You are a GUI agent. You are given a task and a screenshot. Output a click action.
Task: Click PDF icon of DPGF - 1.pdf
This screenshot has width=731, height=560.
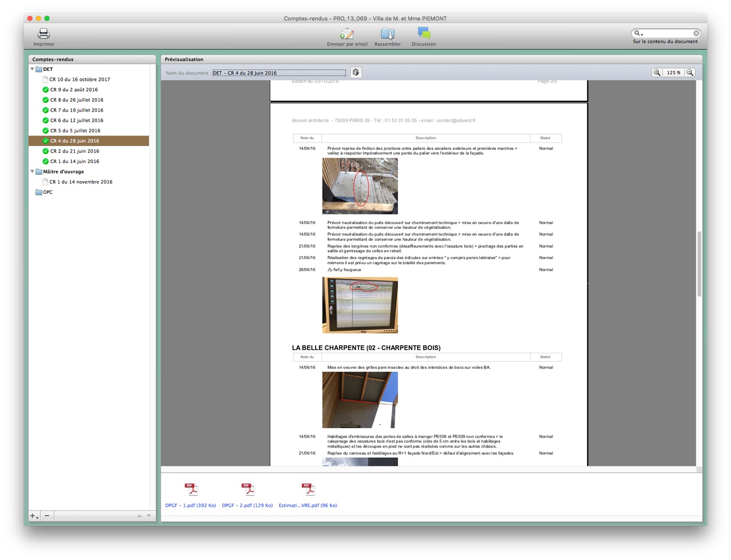pyautogui.click(x=191, y=490)
